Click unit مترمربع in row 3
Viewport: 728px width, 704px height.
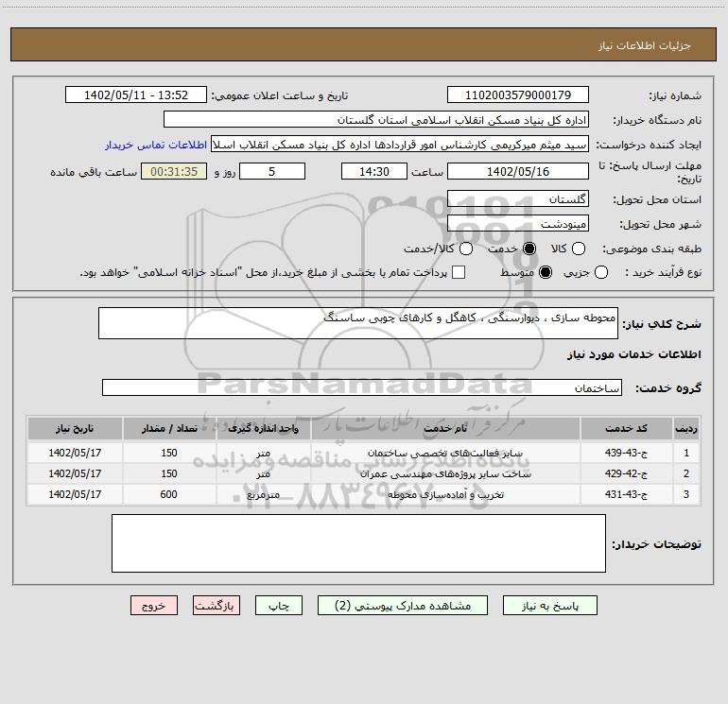pyautogui.click(x=263, y=495)
